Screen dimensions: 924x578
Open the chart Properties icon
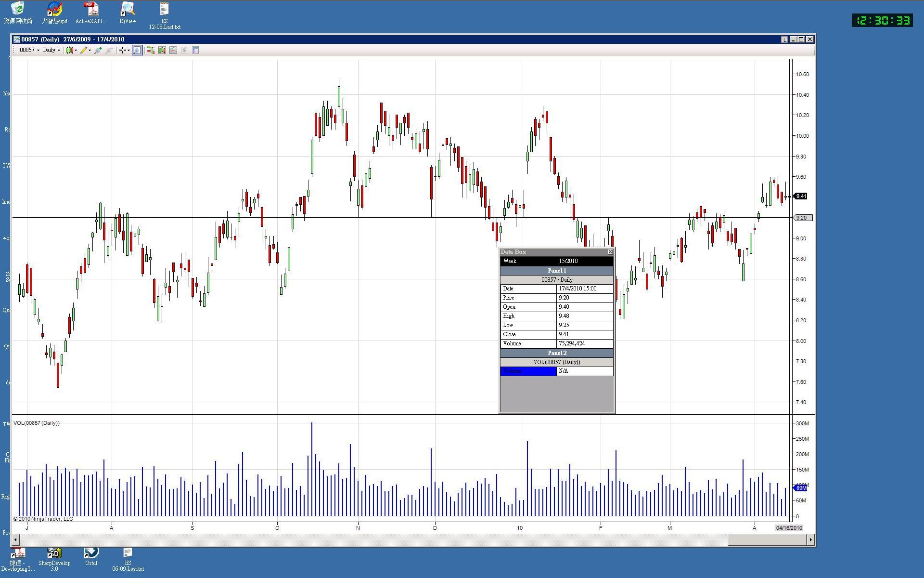pyautogui.click(x=195, y=50)
